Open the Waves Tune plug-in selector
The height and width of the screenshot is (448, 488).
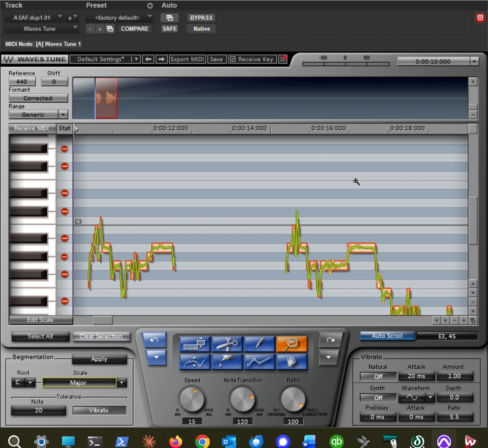coord(41,29)
